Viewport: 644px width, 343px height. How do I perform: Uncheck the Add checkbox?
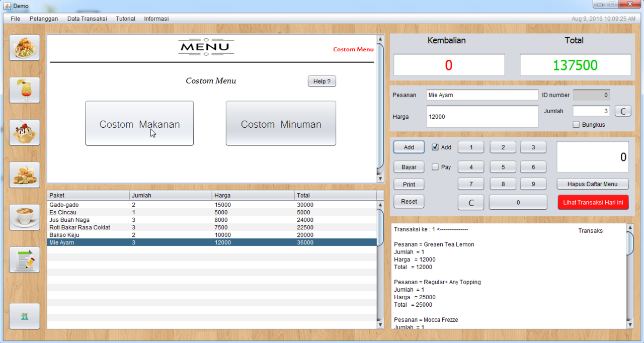435,147
